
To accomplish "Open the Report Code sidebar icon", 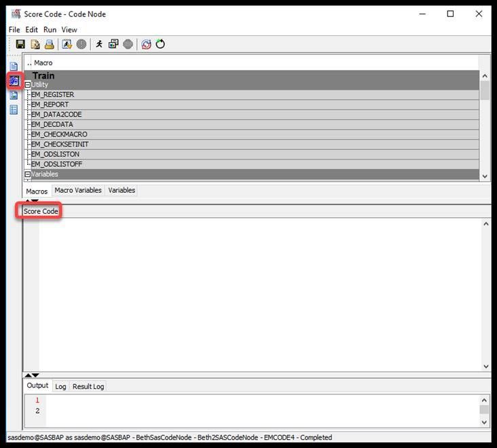I will click(14, 95).
